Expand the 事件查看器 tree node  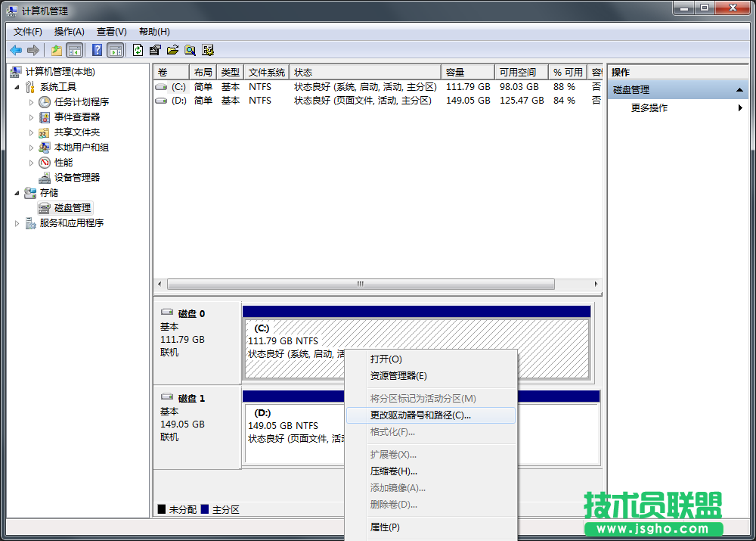[31, 117]
